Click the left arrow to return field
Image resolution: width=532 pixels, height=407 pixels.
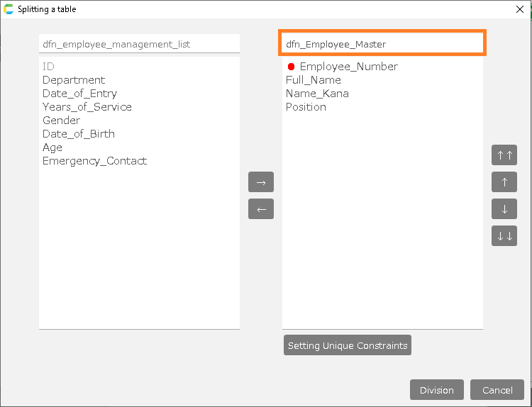(260, 209)
